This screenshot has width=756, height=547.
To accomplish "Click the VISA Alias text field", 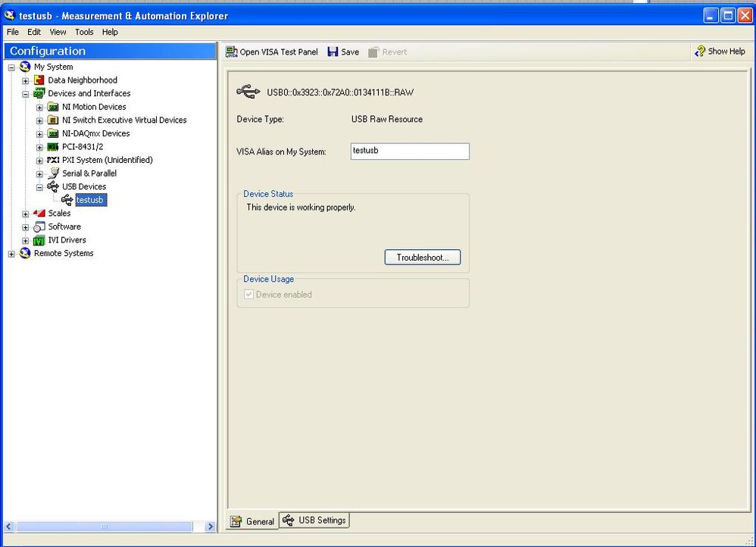I will pos(410,151).
